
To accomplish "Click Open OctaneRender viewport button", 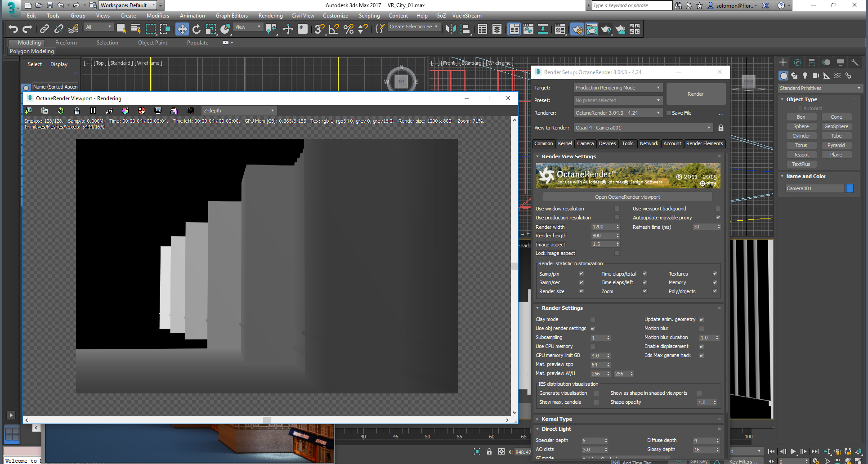I will point(627,197).
